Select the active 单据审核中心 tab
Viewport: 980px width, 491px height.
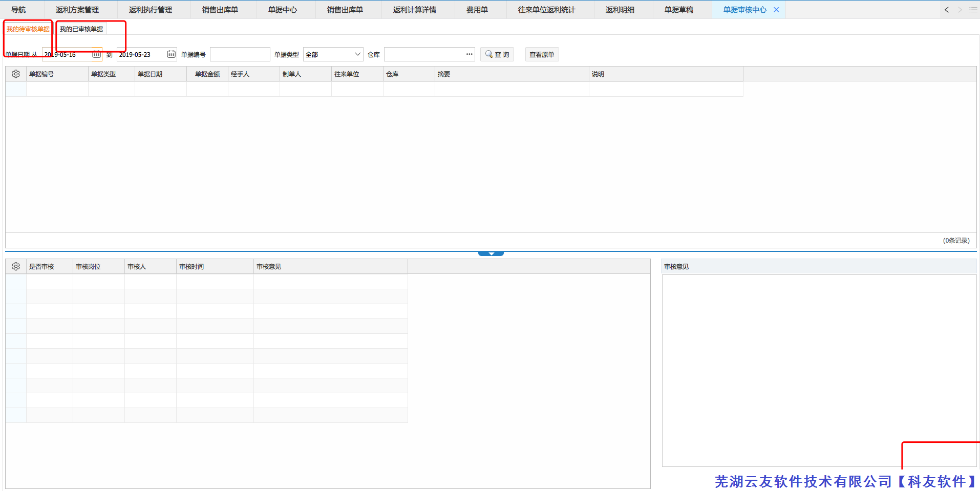(745, 10)
